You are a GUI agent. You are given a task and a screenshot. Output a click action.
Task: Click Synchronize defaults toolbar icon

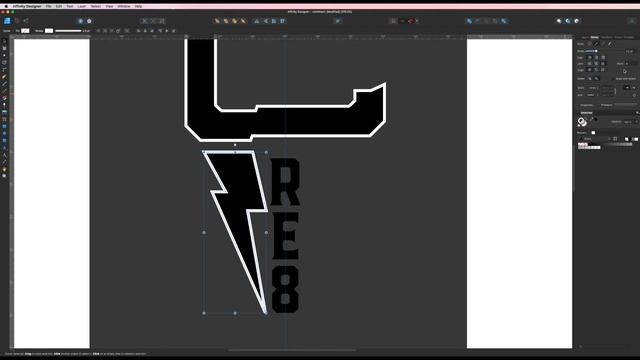coord(80,21)
